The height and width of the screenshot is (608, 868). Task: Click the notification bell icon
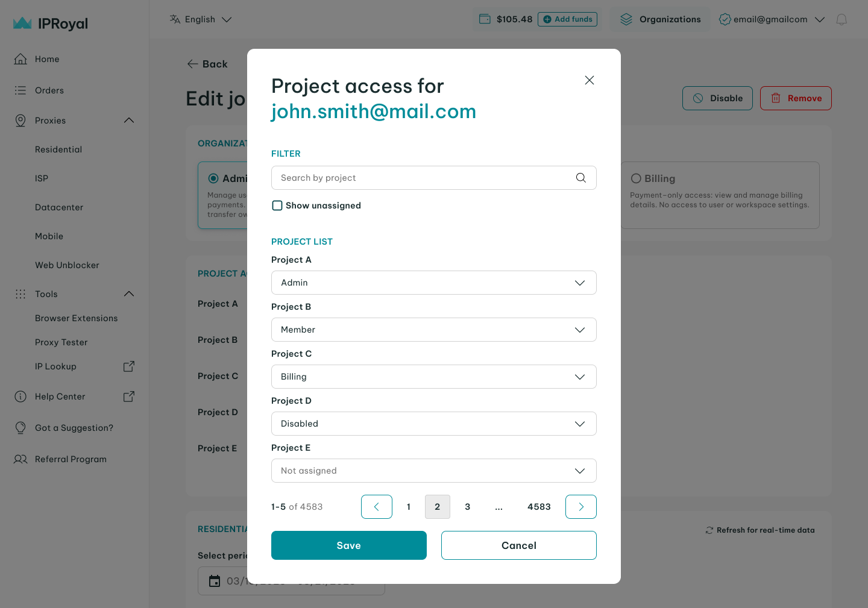(x=841, y=19)
